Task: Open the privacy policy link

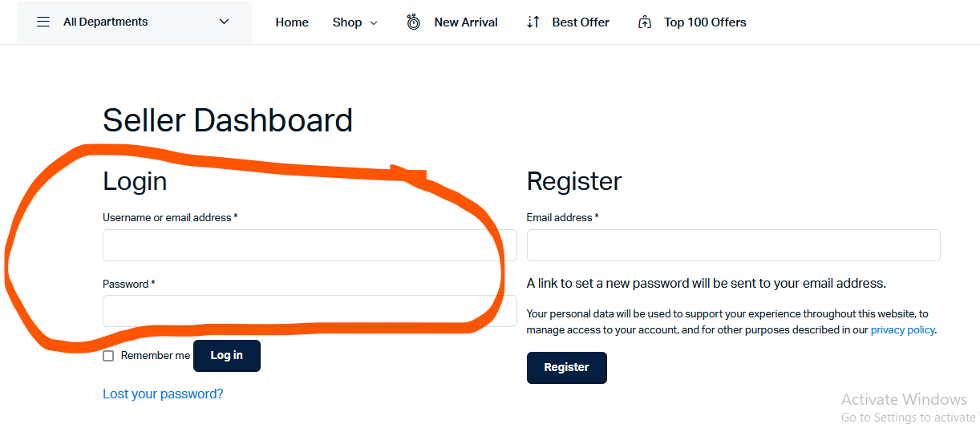Action: coord(902,329)
